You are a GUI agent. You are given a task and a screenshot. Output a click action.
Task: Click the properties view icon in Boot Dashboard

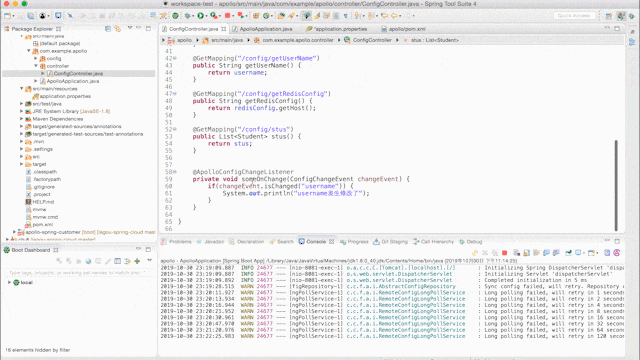click(118, 261)
